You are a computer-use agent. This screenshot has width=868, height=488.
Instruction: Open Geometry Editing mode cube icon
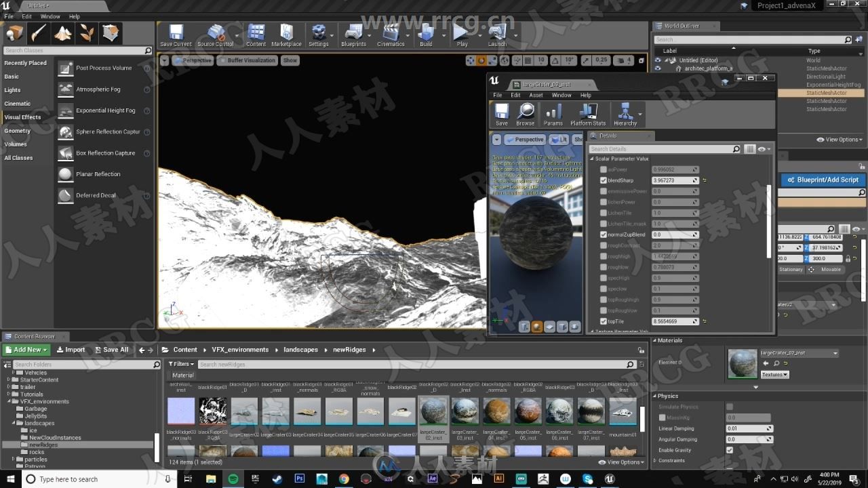click(111, 33)
